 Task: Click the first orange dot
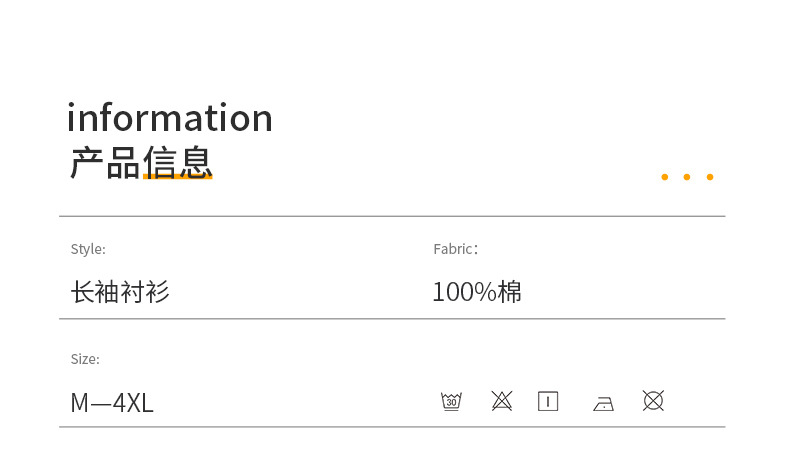click(x=664, y=177)
